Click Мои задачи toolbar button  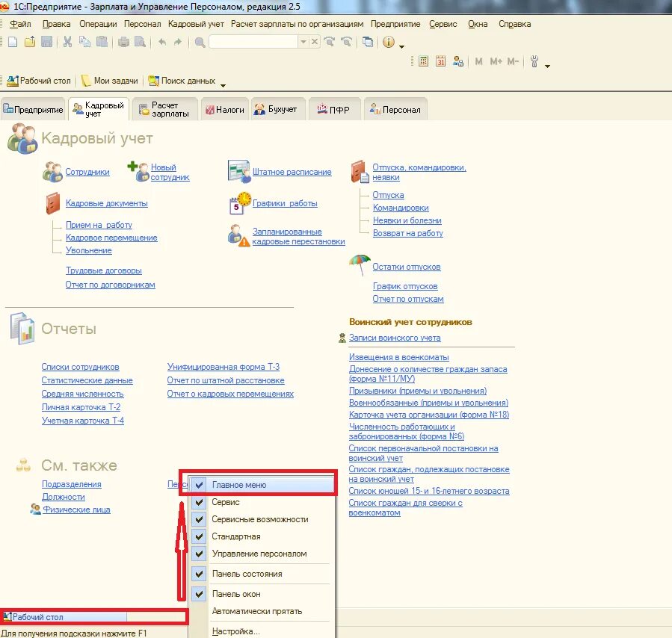[x=110, y=81]
